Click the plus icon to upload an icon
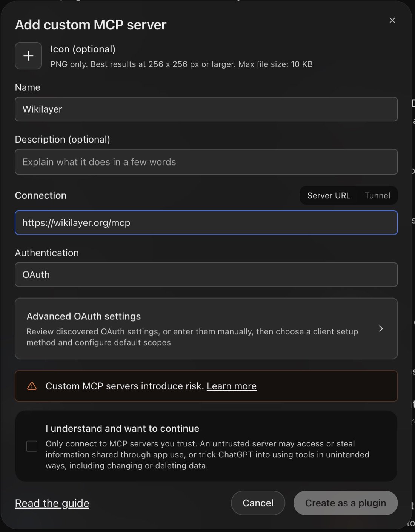 click(28, 56)
